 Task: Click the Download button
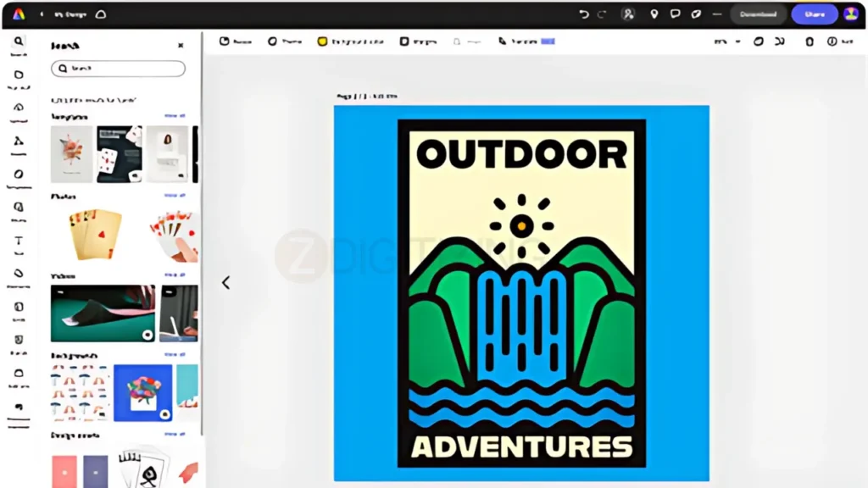pyautogui.click(x=757, y=14)
